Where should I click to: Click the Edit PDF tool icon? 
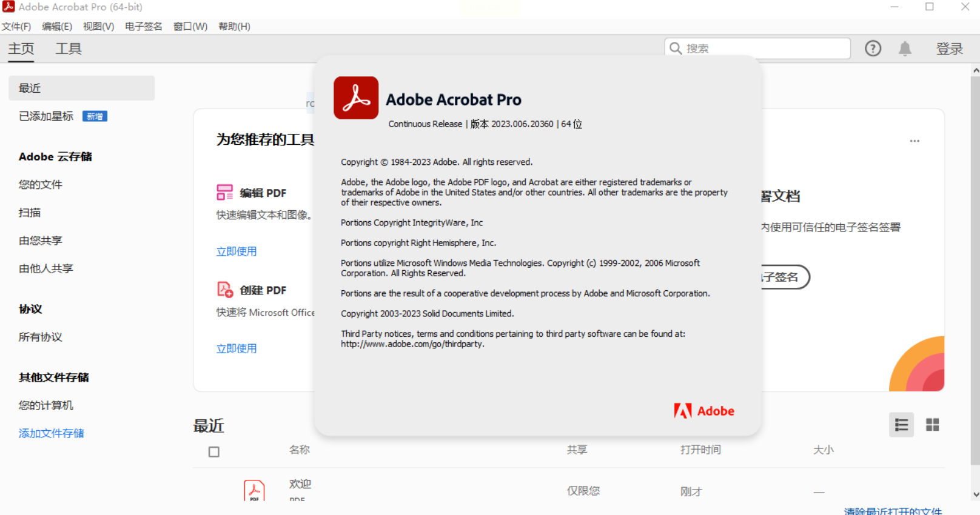pyautogui.click(x=224, y=193)
